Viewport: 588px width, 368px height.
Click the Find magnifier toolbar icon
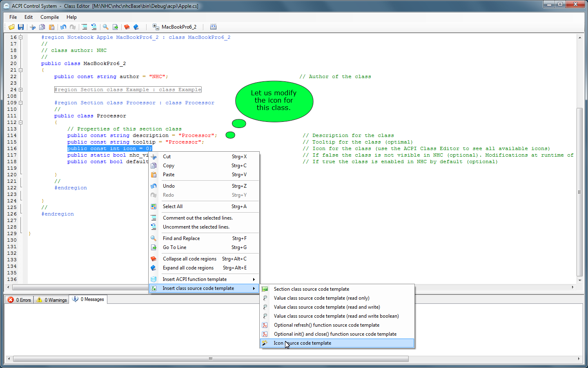tap(106, 27)
